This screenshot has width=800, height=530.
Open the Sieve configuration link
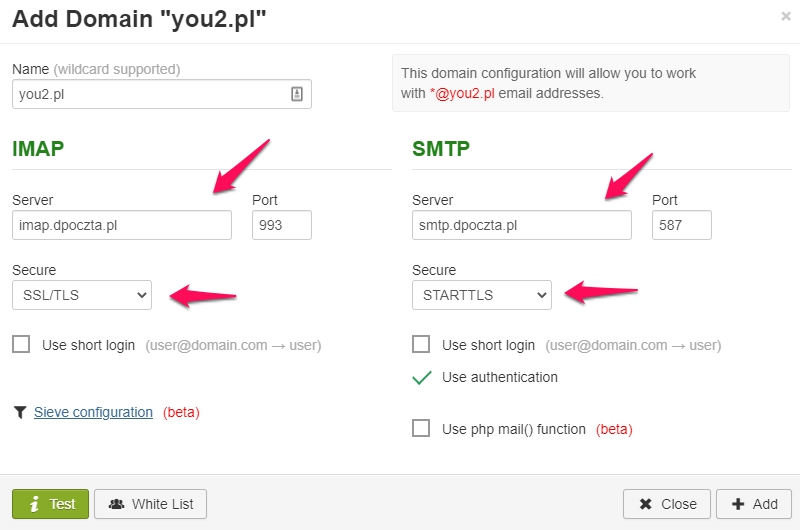93,412
